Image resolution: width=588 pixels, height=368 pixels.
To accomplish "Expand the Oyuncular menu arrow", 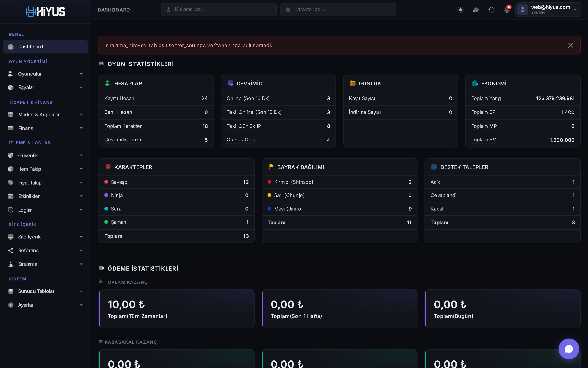I will coord(81,74).
